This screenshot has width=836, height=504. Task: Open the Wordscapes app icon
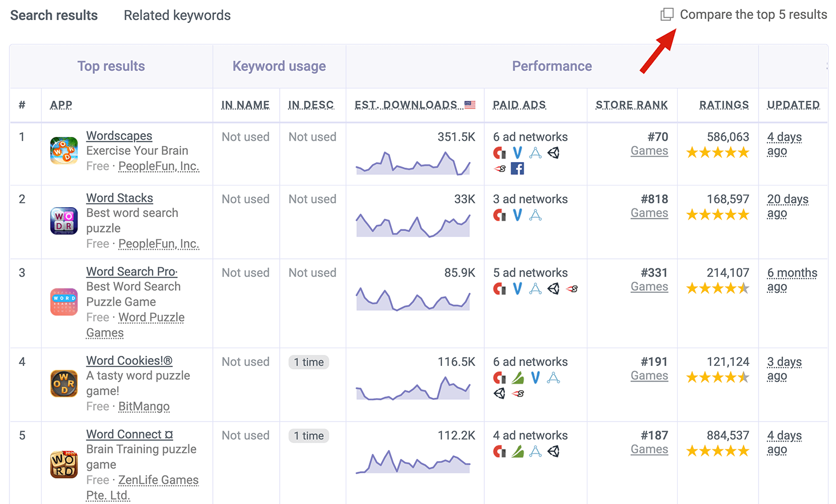coord(64,151)
